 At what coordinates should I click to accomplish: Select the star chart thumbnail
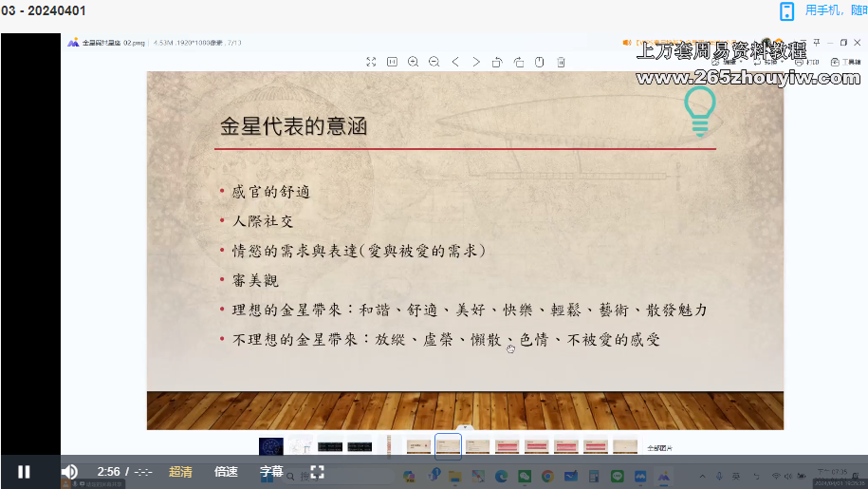(271, 446)
